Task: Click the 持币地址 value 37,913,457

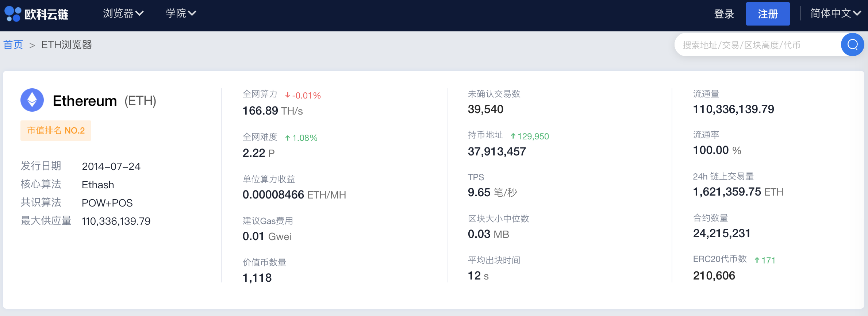Action: pyautogui.click(x=497, y=151)
